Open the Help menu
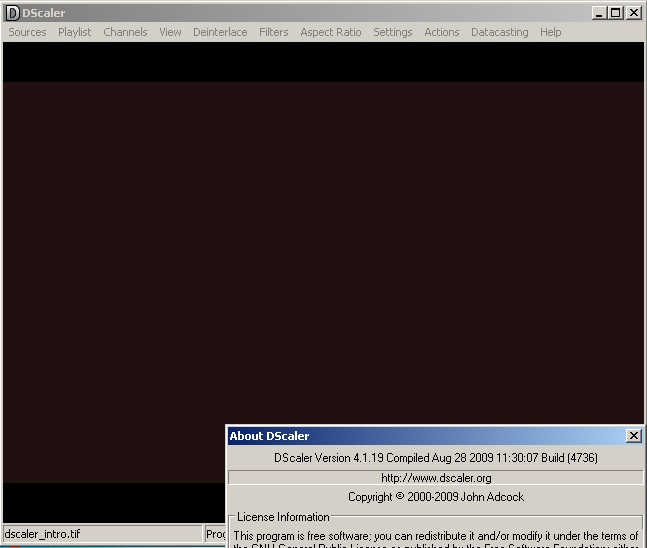This screenshot has height=548, width=647. pyautogui.click(x=550, y=32)
